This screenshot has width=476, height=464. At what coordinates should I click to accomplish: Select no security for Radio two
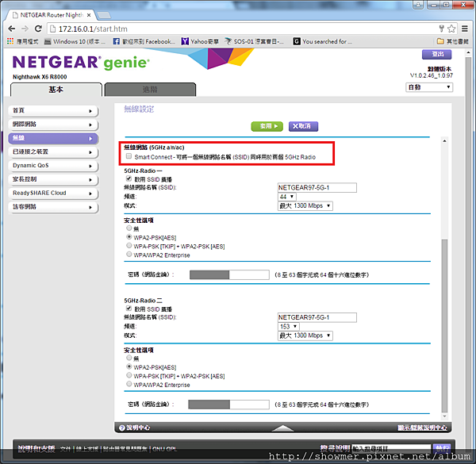click(129, 358)
